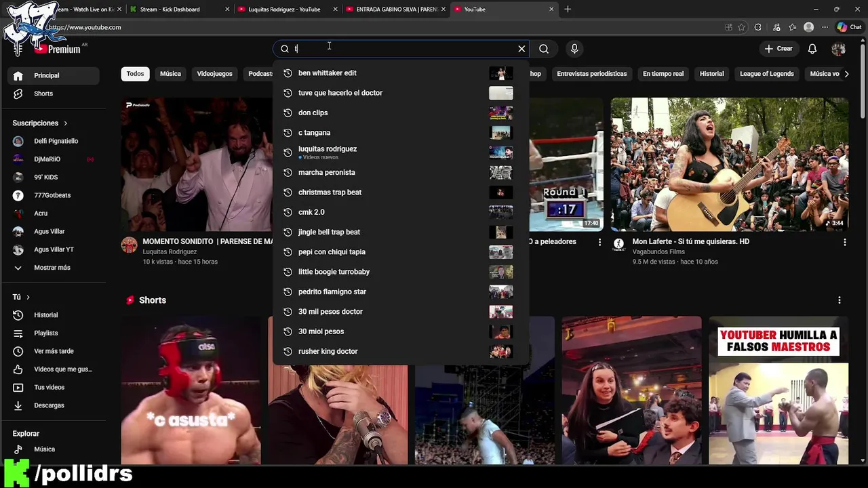
Task: Select the League of Legends chip
Action: (767, 74)
